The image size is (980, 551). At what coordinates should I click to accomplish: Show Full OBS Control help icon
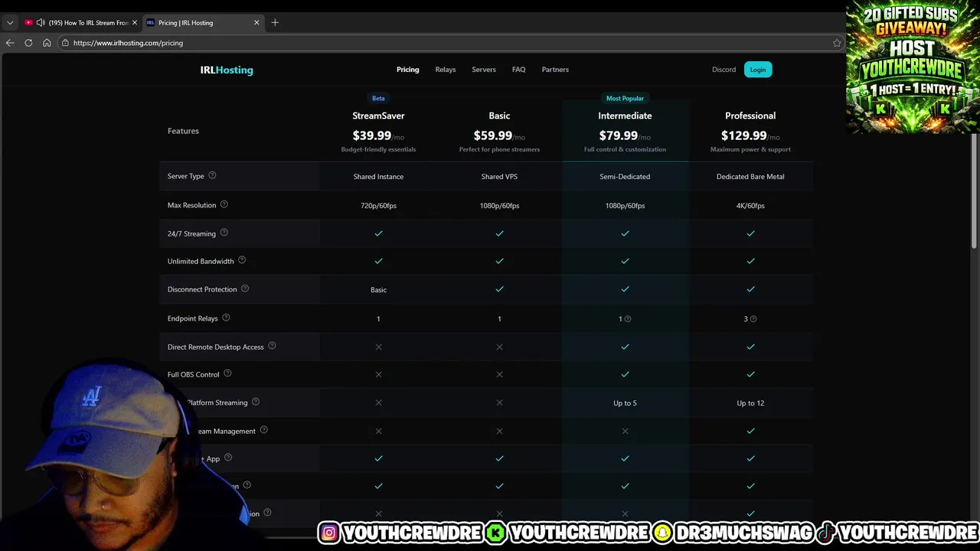coord(227,373)
